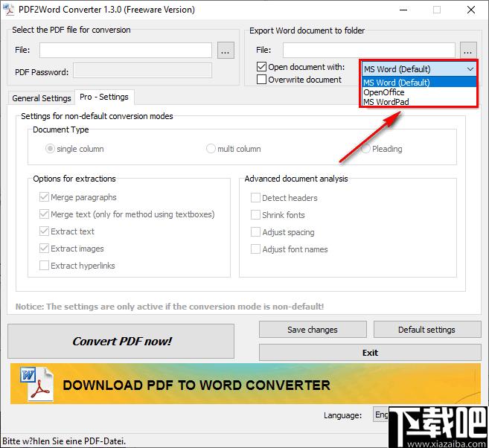Image resolution: width=489 pixels, height=448 pixels.
Task: Click the status bar message Bitte w?hlen Sie
Action: pyautogui.click(x=64, y=441)
